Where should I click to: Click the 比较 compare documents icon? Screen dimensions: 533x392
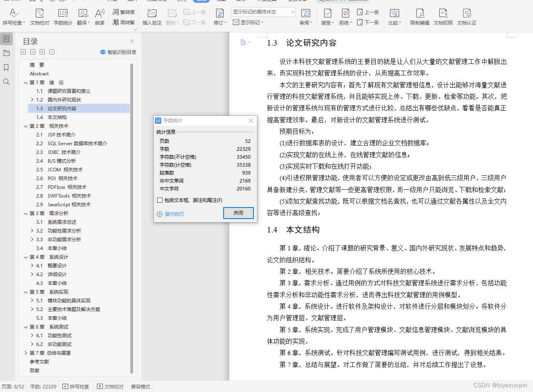click(394, 13)
